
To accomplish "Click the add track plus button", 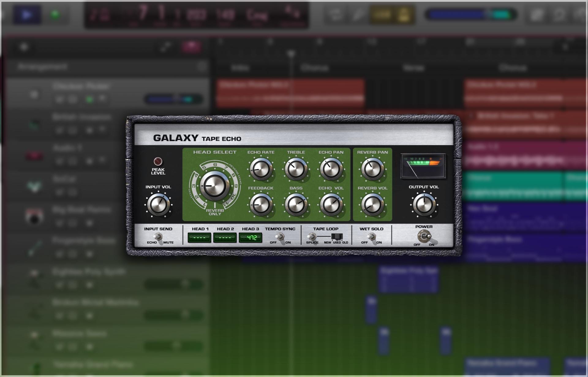I will pyautogui.click(x=24, y=47).
